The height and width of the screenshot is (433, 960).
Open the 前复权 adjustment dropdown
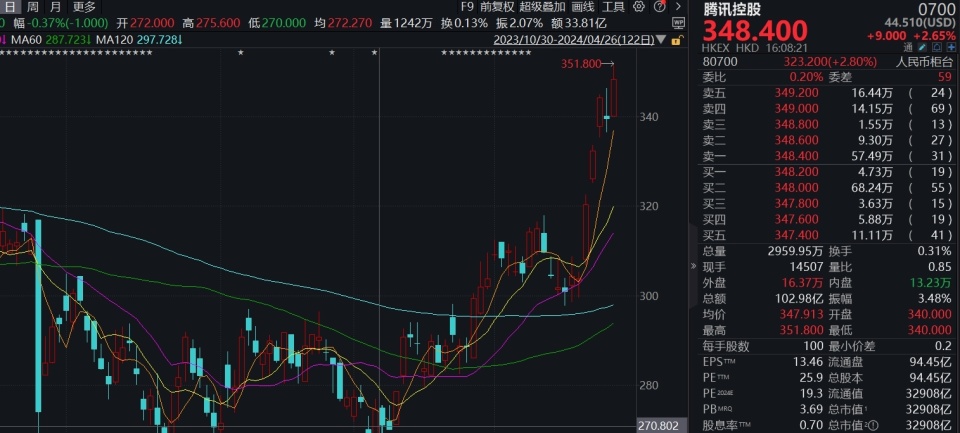(497, 7)
